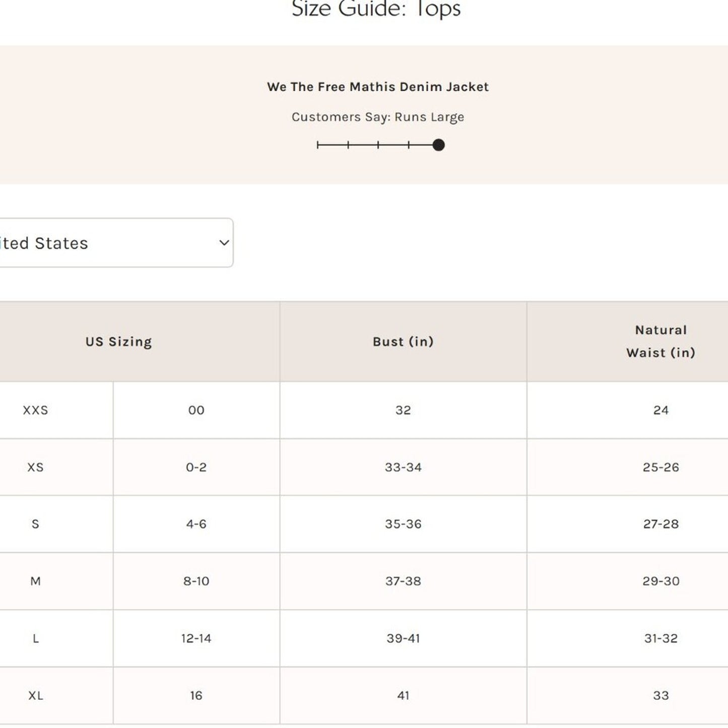728x728 pixels.
Task: Click the Runs Large slider dot
Action: [x=438, y=145]
